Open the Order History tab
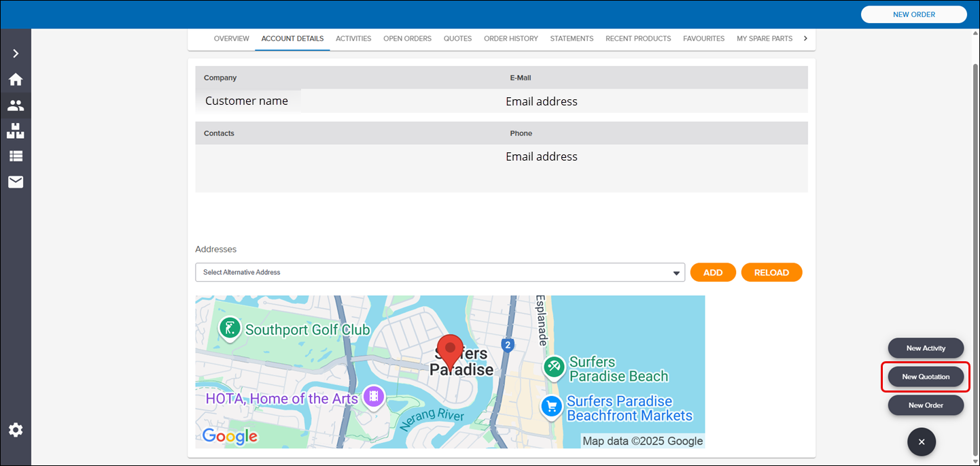Viewport: 980px width, 466px height. click(510, 39)
